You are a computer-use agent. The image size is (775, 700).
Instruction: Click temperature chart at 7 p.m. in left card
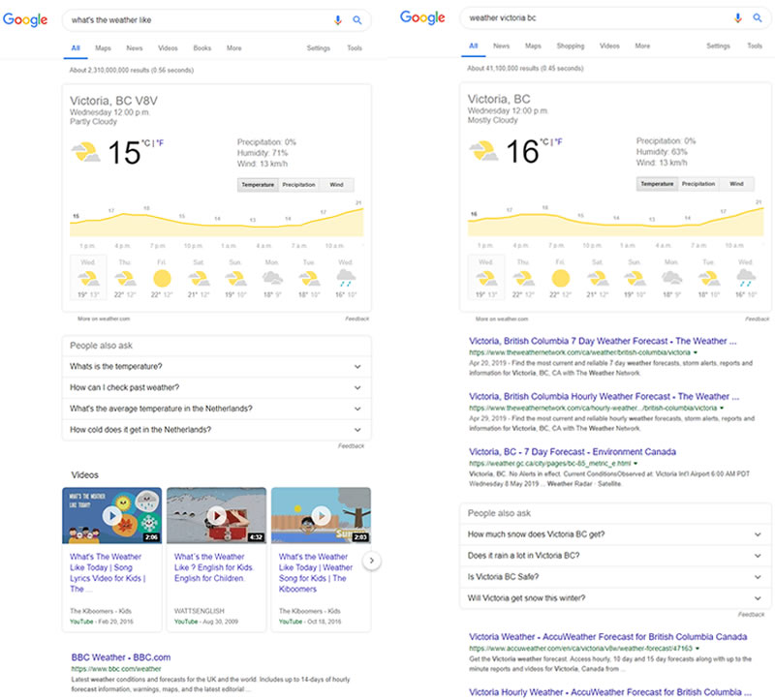pyautogui.click(x=158, y=225)
